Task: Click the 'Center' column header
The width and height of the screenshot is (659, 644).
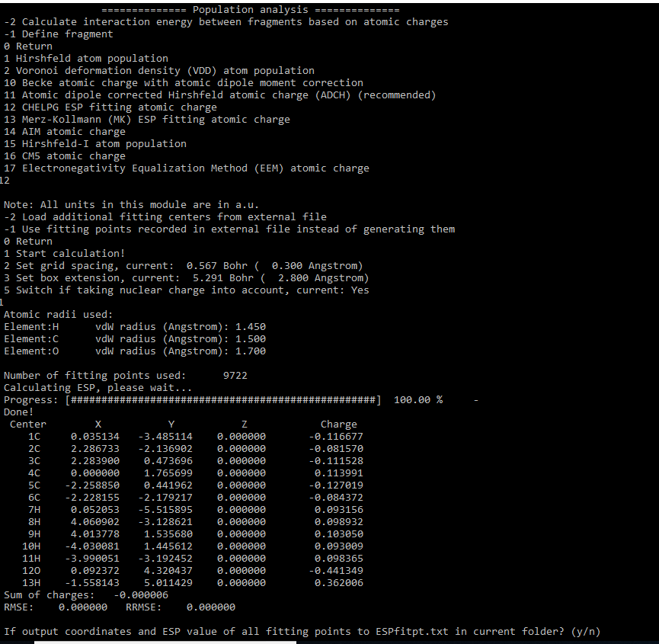Action: 27,425
